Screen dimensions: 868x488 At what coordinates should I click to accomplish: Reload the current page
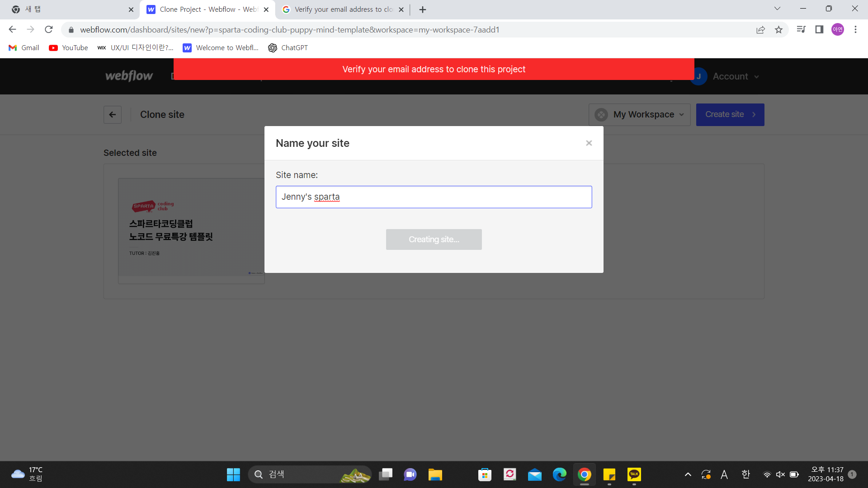[49, 30]
